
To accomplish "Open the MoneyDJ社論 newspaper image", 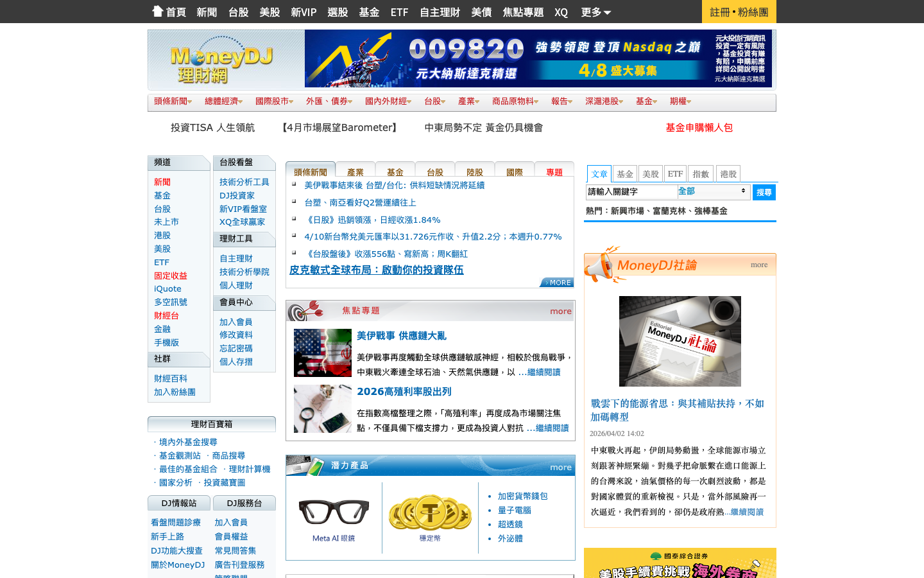I will 680,341.
